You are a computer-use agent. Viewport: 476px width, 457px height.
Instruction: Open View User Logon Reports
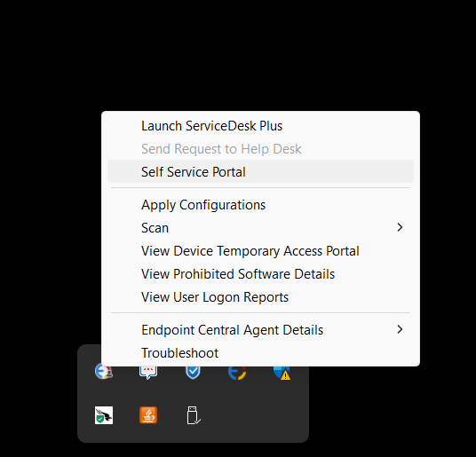[x=260, y=297]
